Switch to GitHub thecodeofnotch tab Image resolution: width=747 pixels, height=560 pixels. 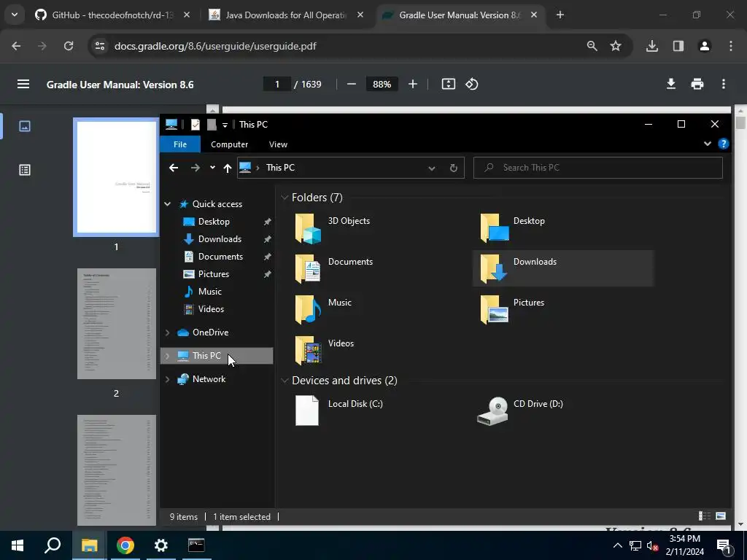[112, 15]
